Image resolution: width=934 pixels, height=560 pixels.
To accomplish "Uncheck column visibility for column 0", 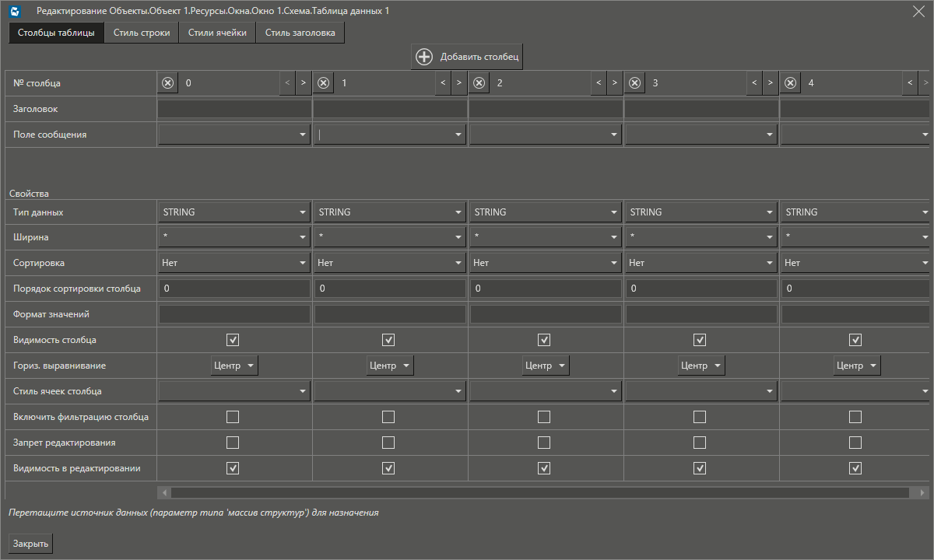I will click(233, 340).
